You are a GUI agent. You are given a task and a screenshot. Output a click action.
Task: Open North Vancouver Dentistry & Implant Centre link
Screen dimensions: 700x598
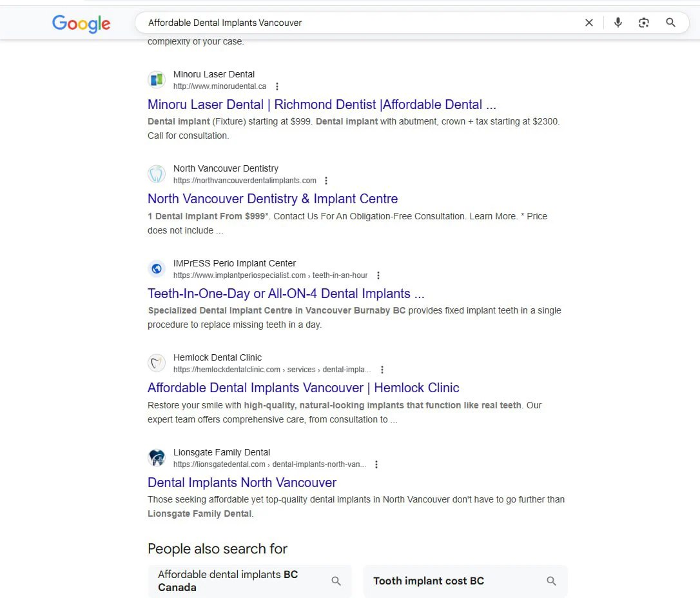pos(273,199)
